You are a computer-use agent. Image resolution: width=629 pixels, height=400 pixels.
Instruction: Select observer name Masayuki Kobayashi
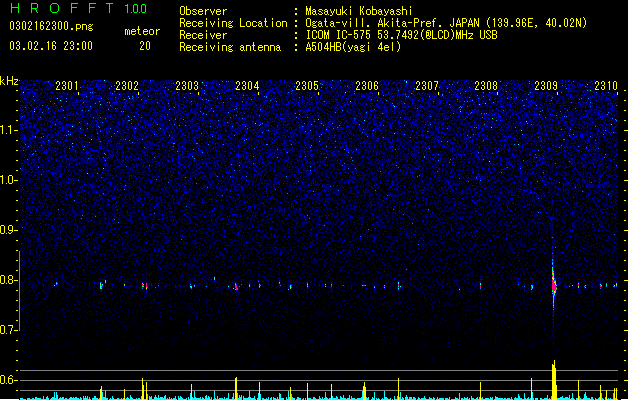(359, 11)
